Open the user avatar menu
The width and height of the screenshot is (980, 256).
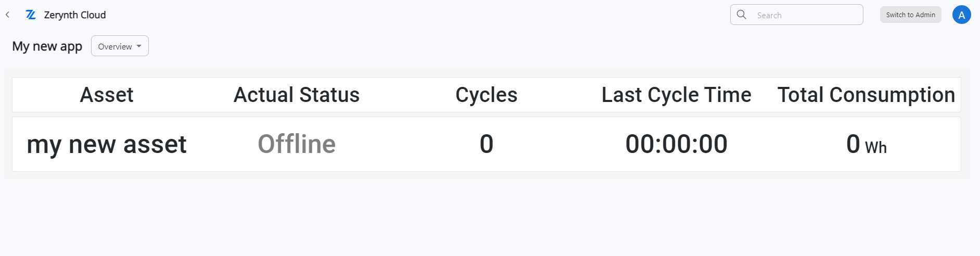tap(962, 15)
